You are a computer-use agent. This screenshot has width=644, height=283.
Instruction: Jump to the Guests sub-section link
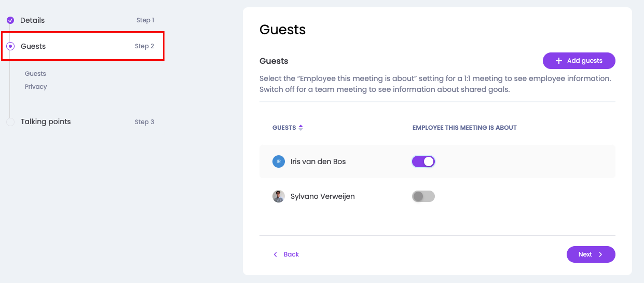pyautogui.click(x=35, y=74)
